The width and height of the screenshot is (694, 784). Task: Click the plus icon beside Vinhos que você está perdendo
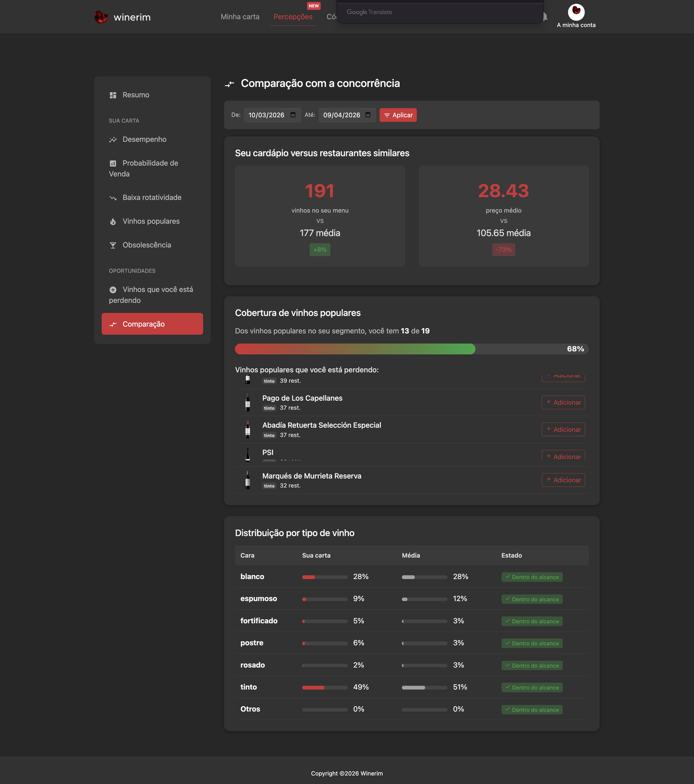(x=113, y=290)
